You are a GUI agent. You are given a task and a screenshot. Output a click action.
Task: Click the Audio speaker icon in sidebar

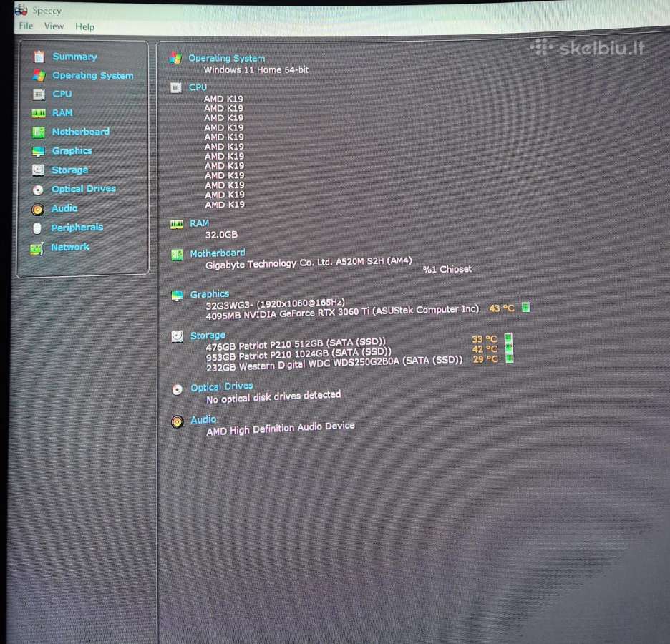click(x=38, y=209)
